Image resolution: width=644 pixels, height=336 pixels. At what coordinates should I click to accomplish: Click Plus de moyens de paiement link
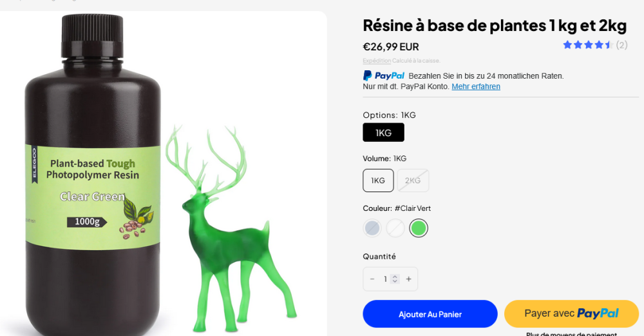(x=571, y=333)
